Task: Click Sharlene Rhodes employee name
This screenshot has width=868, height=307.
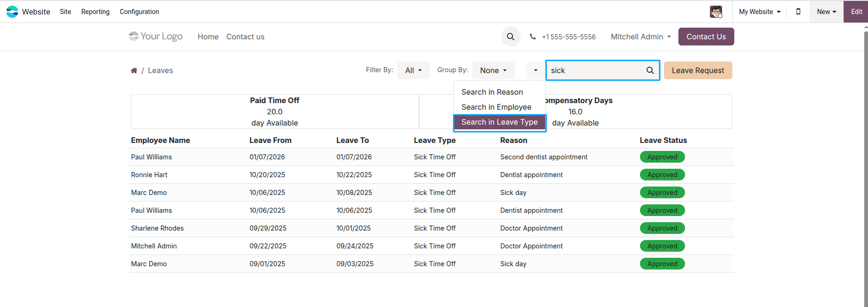Action: pos(157,228)
